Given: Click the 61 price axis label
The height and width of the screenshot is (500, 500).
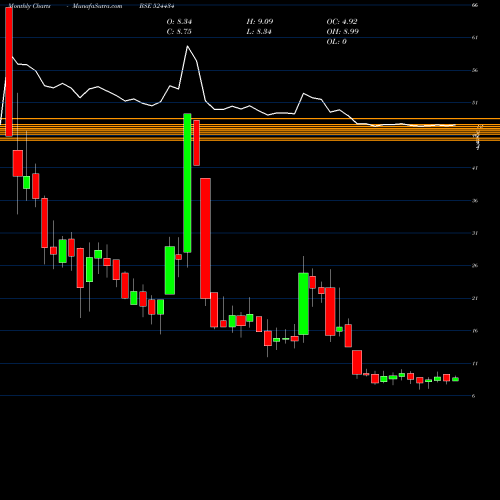Looking at the screenshot, I should coord(475,38).
